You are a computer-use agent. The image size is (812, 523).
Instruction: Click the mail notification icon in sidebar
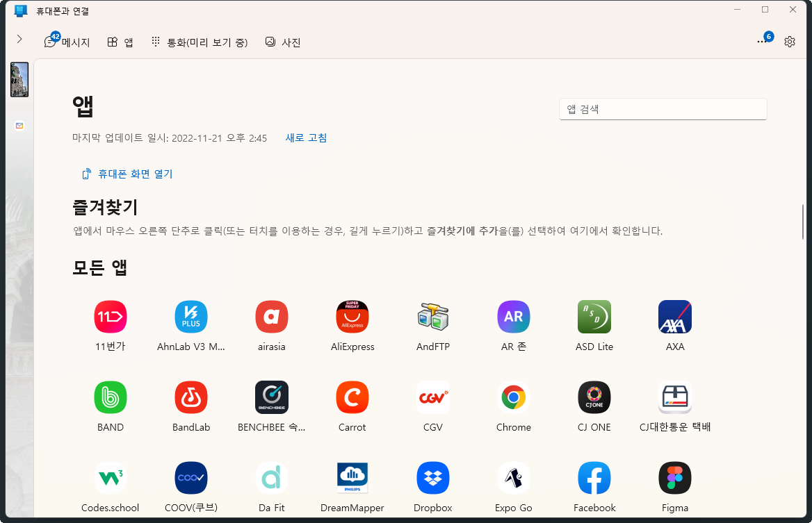[19, 126]
